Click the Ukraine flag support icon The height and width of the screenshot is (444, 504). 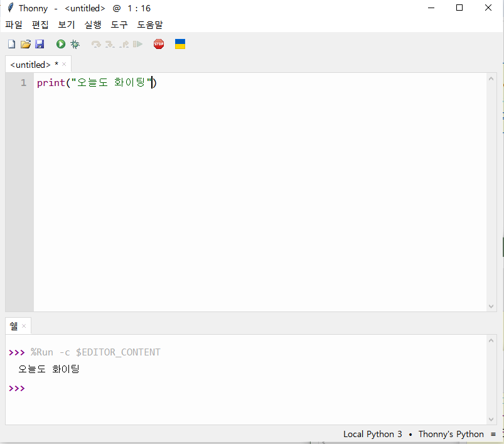[x=180, y=44]
